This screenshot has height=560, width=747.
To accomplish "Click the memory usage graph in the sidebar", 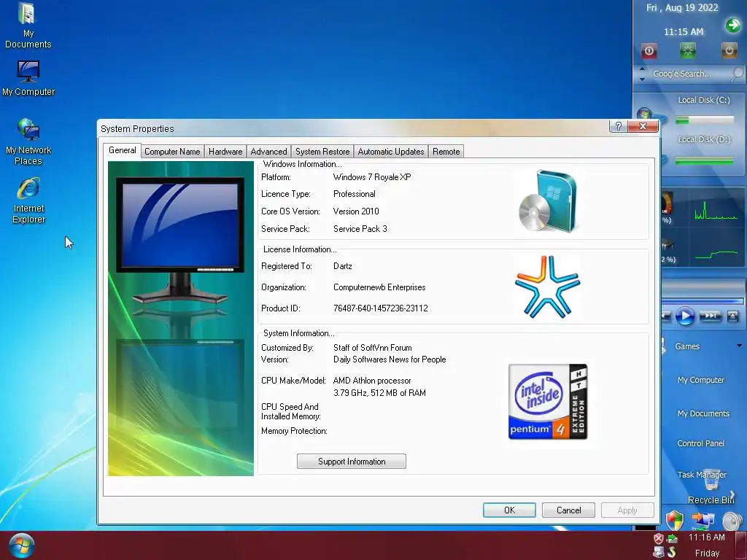I will click(x=716, y=254).
